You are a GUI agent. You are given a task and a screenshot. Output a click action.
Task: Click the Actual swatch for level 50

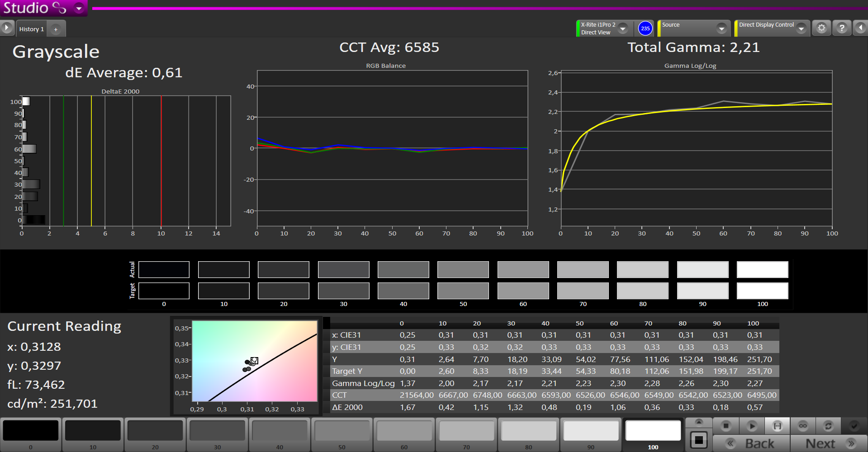click(x=463, y=269)
